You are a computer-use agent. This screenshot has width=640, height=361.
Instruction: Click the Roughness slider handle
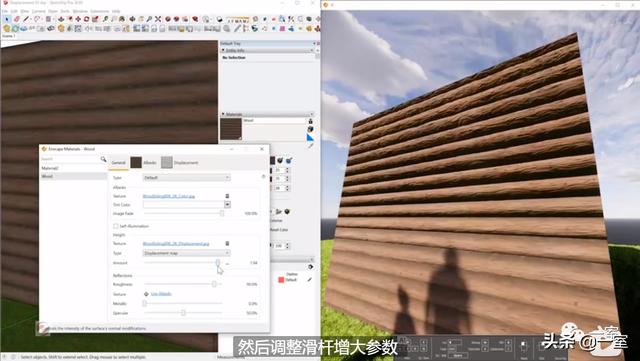[214, 284]
